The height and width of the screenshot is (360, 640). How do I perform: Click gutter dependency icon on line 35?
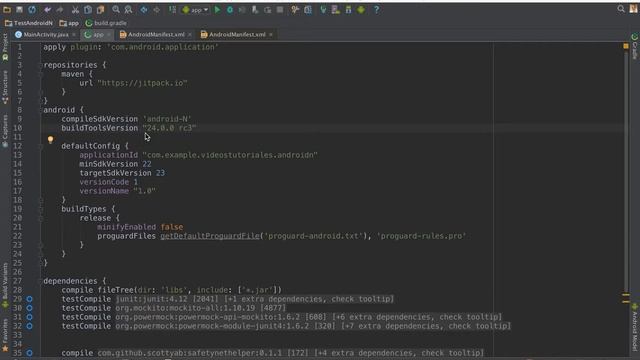29,353
